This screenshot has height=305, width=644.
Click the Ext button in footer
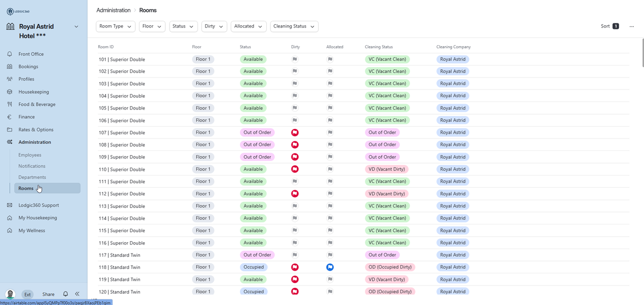point(27,294)
